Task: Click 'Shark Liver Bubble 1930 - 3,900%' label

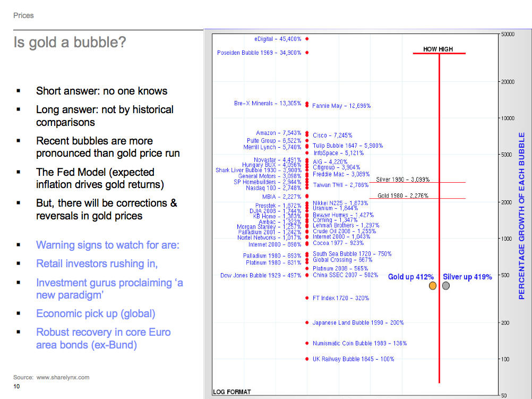Action: click(258, 170)
